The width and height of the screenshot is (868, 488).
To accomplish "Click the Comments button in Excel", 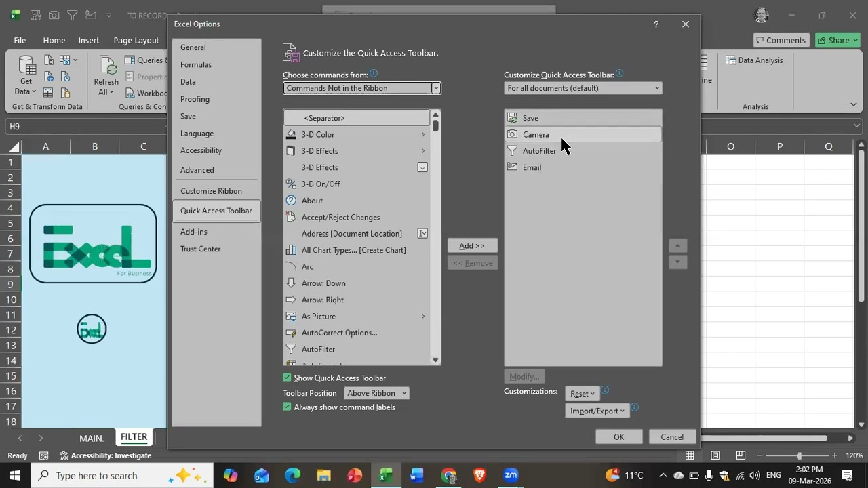I will coord(780,40).
